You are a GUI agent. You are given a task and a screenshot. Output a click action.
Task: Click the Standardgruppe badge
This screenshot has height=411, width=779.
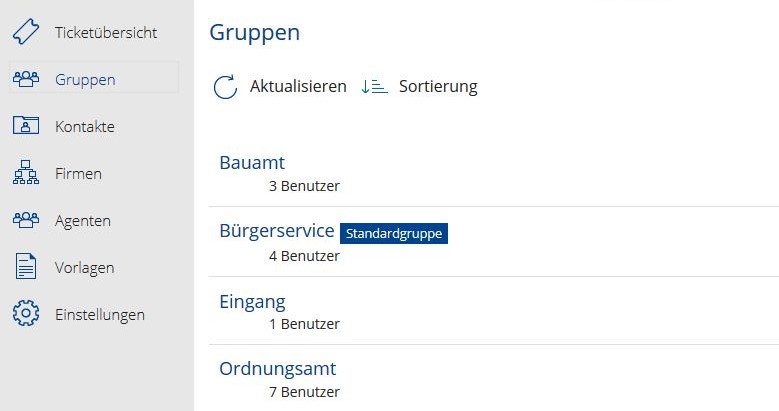click(x=394, y=234)
